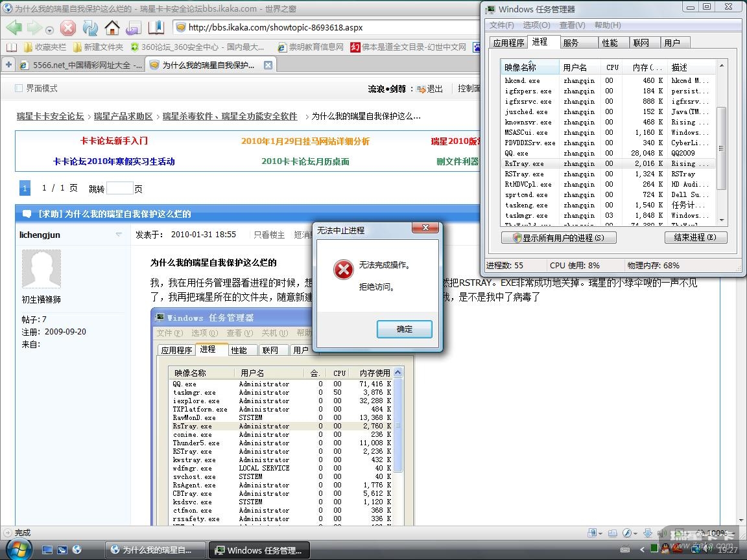747x560 pixels.
Task: Select the MSASCui.exe process row
Action: 608,132
